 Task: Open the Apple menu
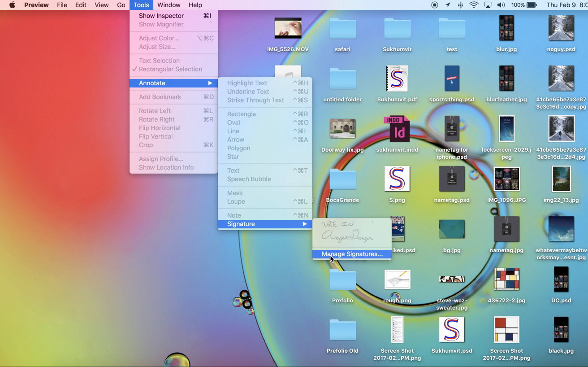(x=12, y=5)
